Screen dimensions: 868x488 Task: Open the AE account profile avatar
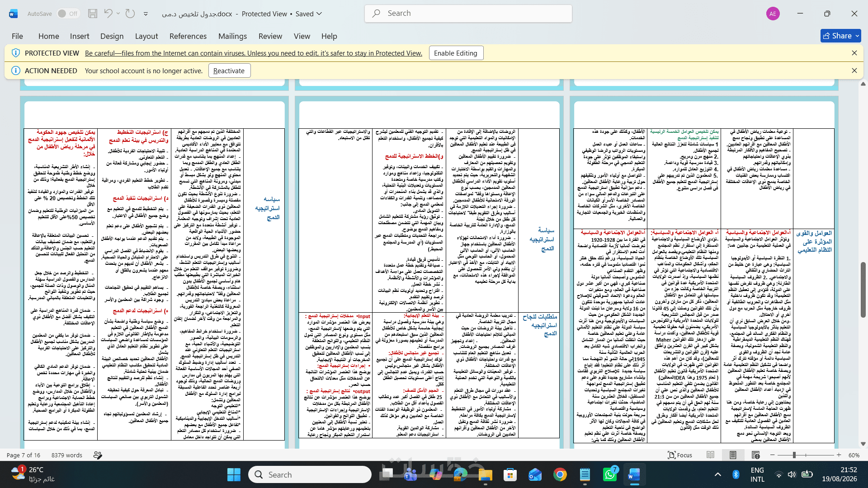click(773, 14)
